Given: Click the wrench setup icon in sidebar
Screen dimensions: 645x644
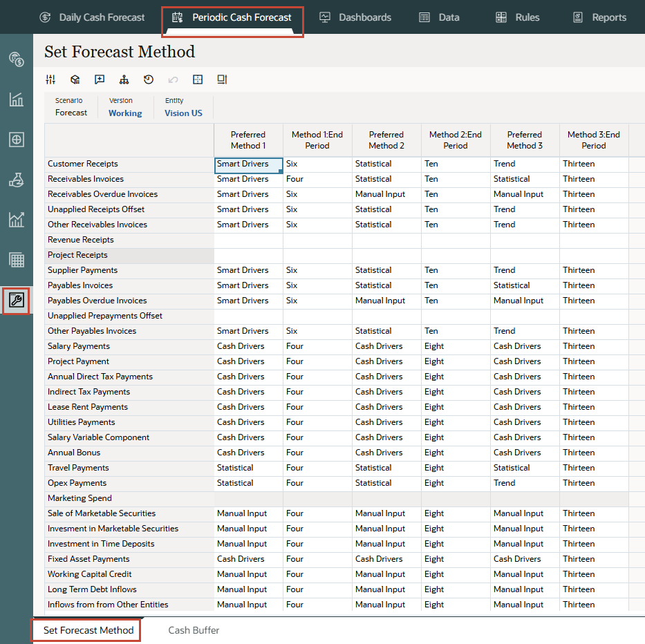Looking at the screenshot, I should pyautogui.click(x=17, y=300).
